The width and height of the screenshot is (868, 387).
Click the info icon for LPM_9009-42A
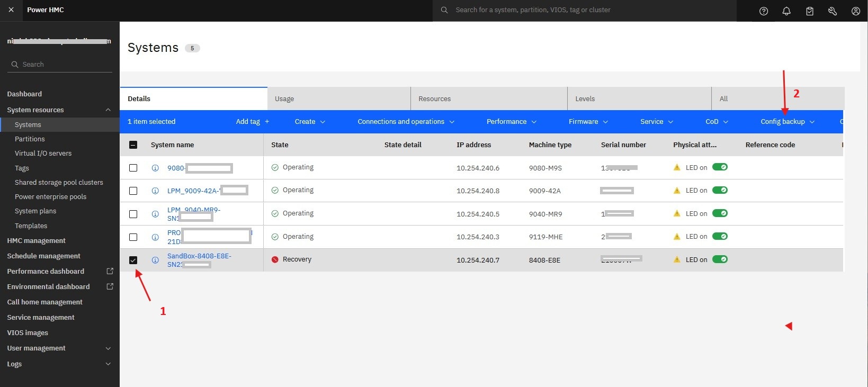tap(155, 191)
